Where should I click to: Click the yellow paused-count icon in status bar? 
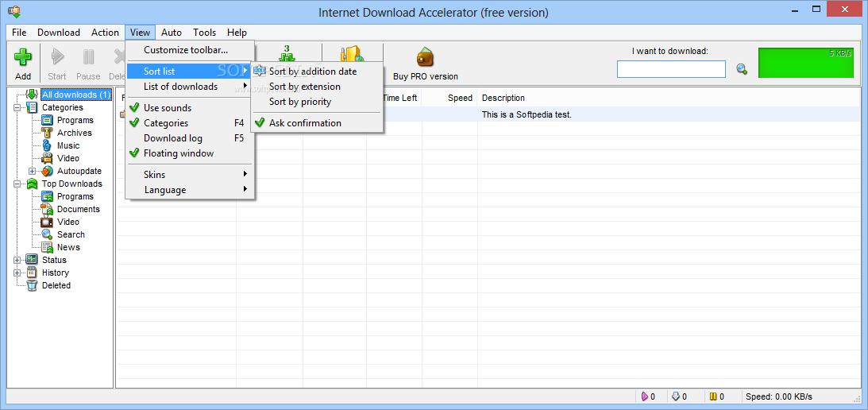pos(714,396)
